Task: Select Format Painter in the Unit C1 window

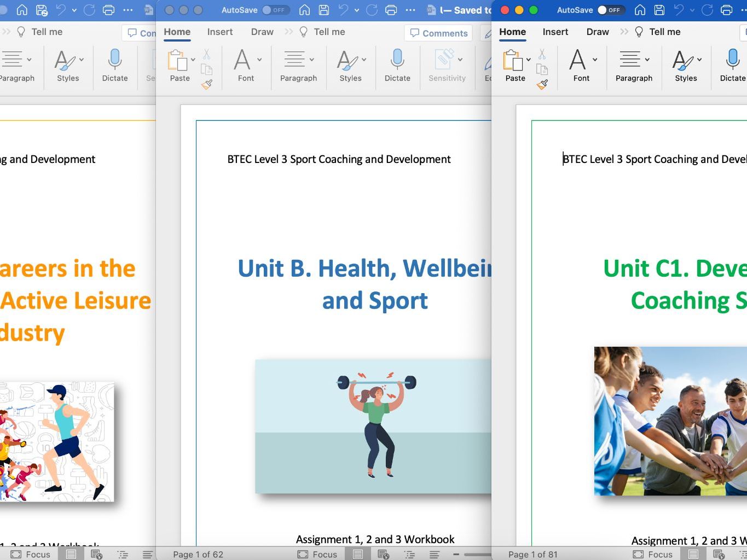Action: (x=542, y=84)
